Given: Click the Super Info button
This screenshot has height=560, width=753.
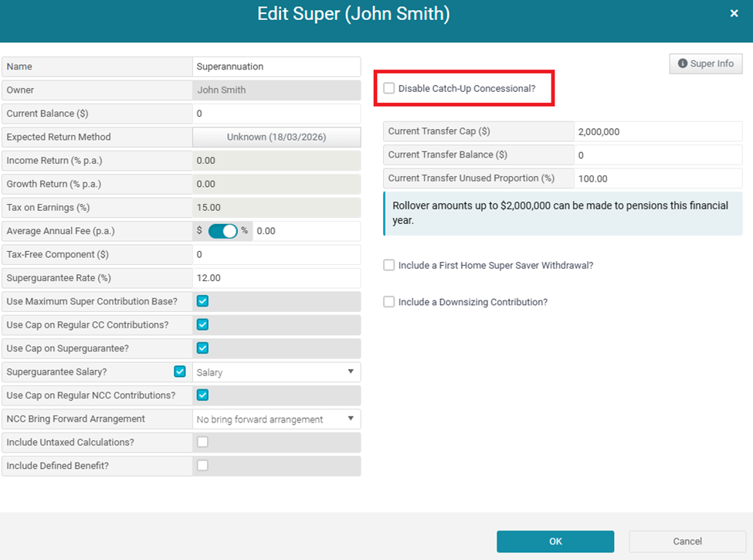Looking at the screenshot, I should pos(705,63).
